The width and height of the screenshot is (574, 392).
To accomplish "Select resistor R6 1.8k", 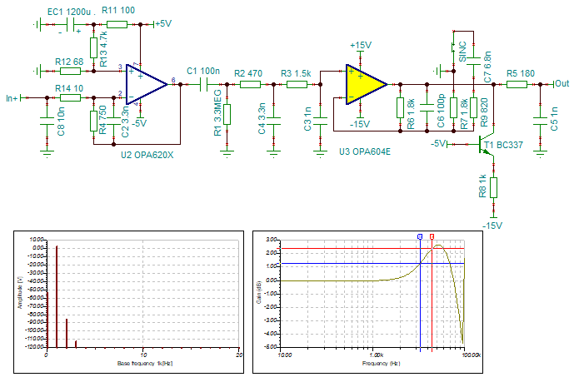I will (x=400, y=107).
